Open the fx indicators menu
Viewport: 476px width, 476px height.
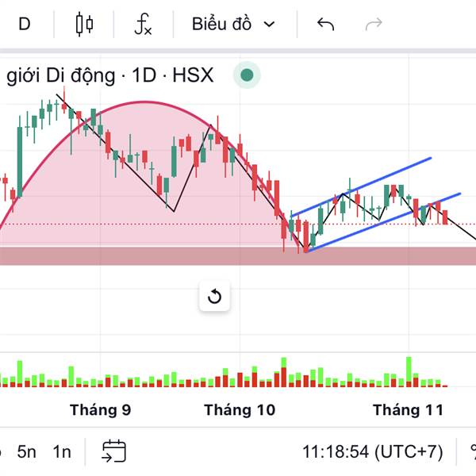tap(143, 24)
